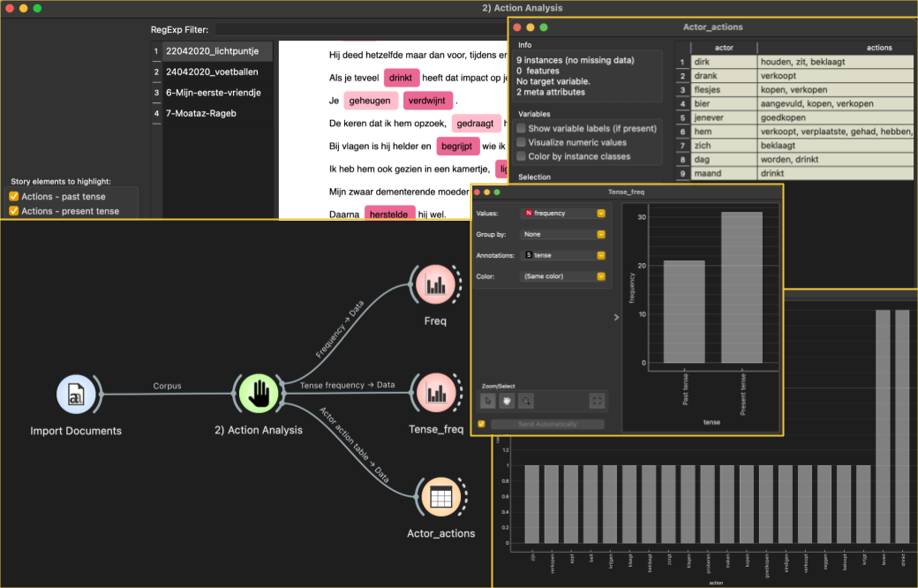Click the highlighted word begrijpt
This screenshot has width=918, height=588.
click(x=457, y=147)
